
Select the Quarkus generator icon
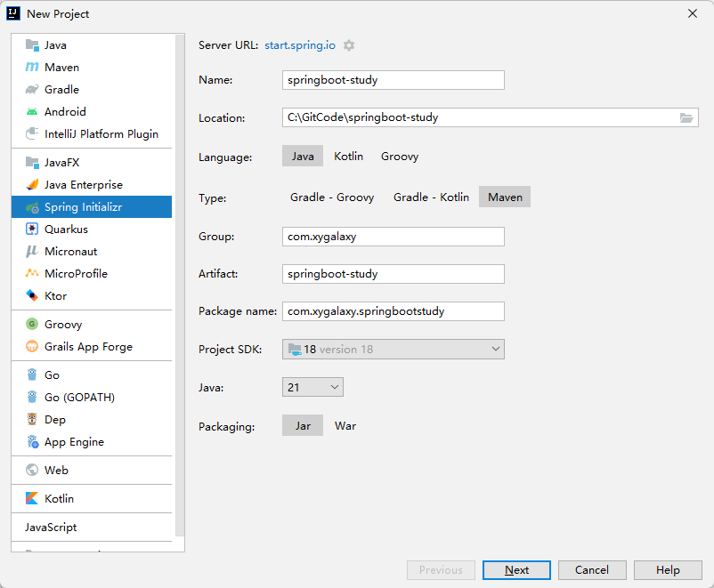click(32, 230)
